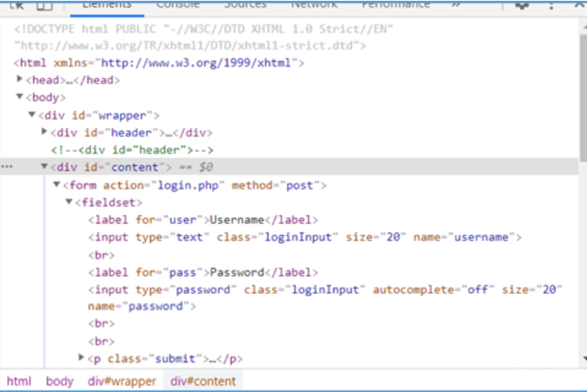Image resolution: width=587 pixels, height=392 pixels.
Task: Switch to the Console tab
Action: pyautogui.click(x=178, y=5)
